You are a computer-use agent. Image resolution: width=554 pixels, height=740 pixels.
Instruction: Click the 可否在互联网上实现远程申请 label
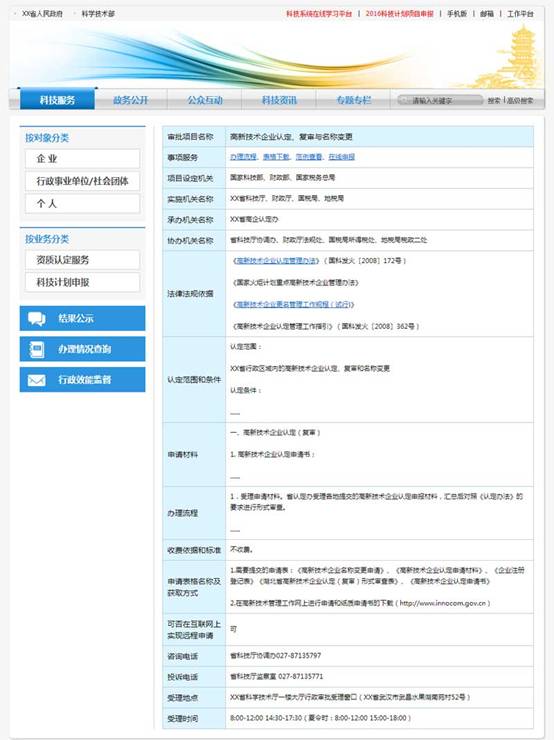coord(194,630)
